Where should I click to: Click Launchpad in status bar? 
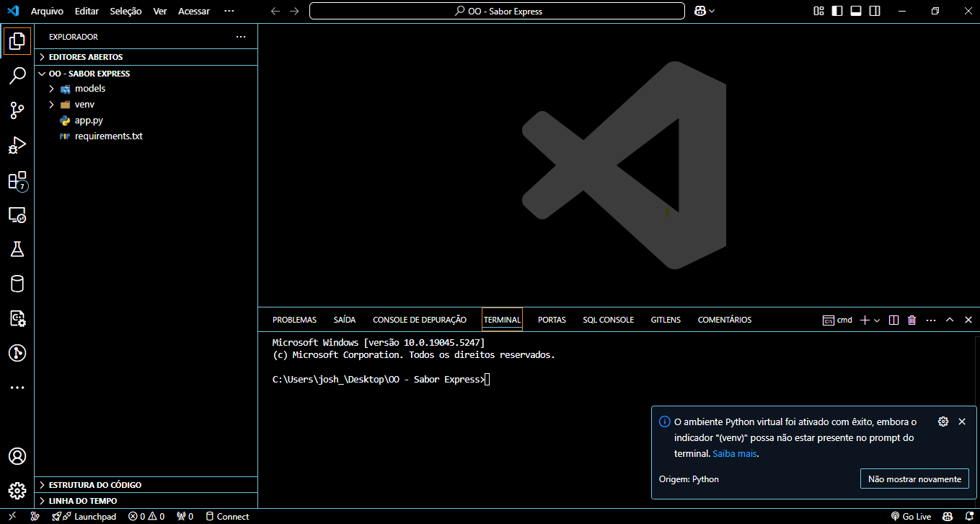pos(84,516)
